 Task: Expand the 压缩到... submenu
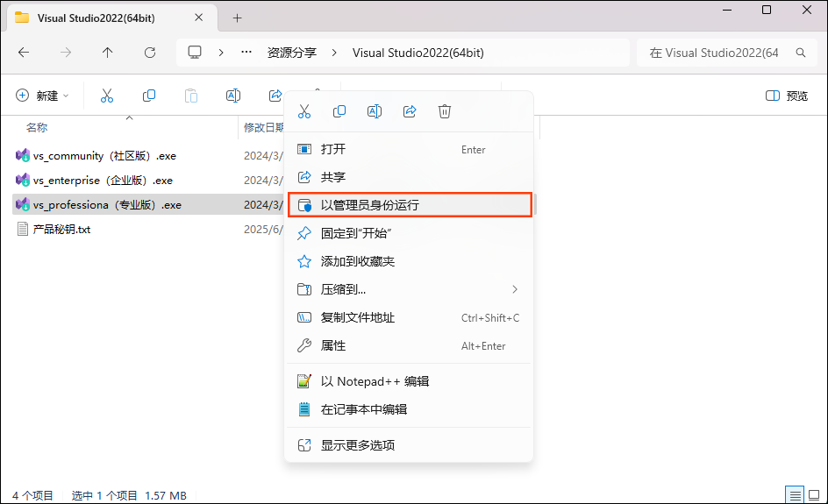pyautogui.click(x=409, y=289)
